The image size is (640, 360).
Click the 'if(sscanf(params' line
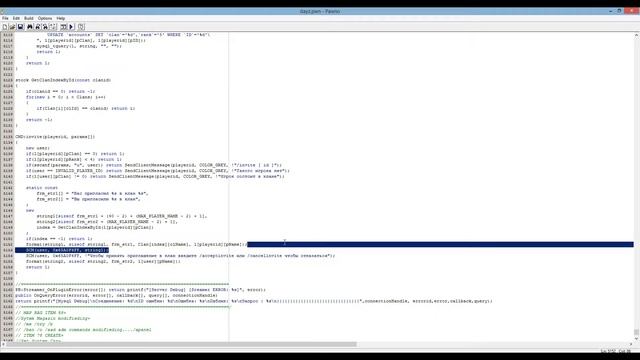point(154,165)
